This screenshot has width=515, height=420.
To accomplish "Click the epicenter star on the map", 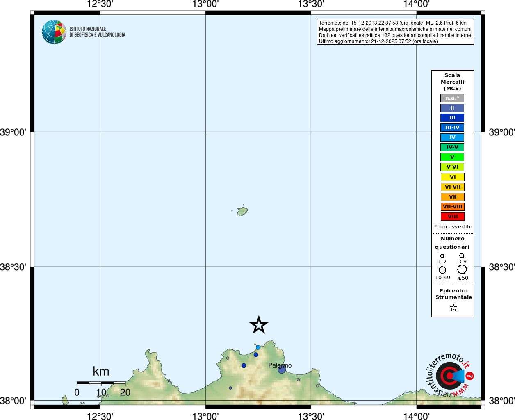I will pos(259,325).
